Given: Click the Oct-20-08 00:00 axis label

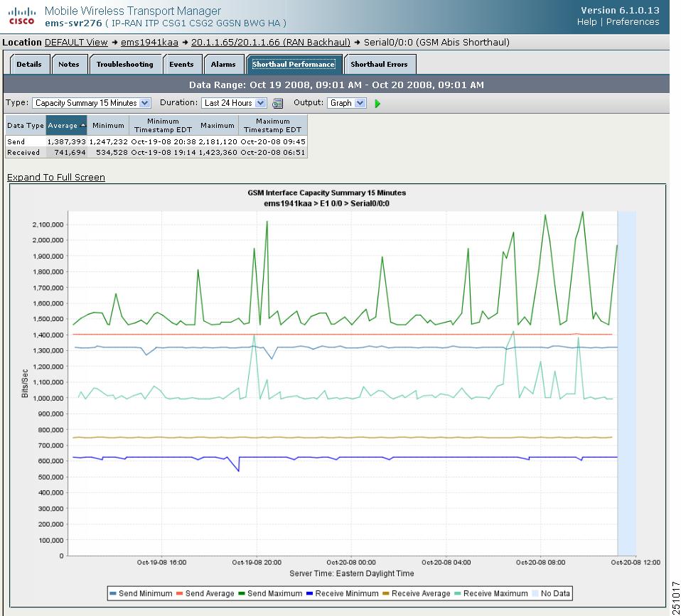Looking at the screenshot, I should pyautogui.click(x=351, y=562).
